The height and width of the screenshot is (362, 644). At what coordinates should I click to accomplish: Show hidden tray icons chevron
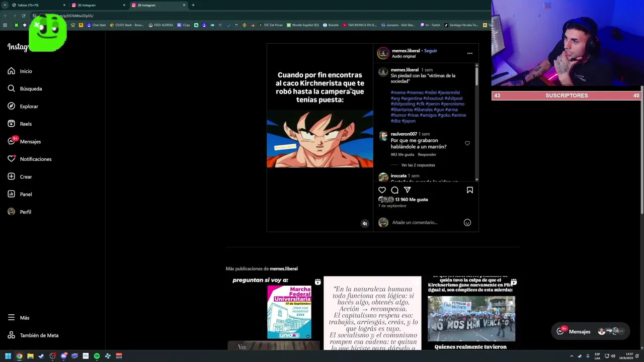pos(572,356)
